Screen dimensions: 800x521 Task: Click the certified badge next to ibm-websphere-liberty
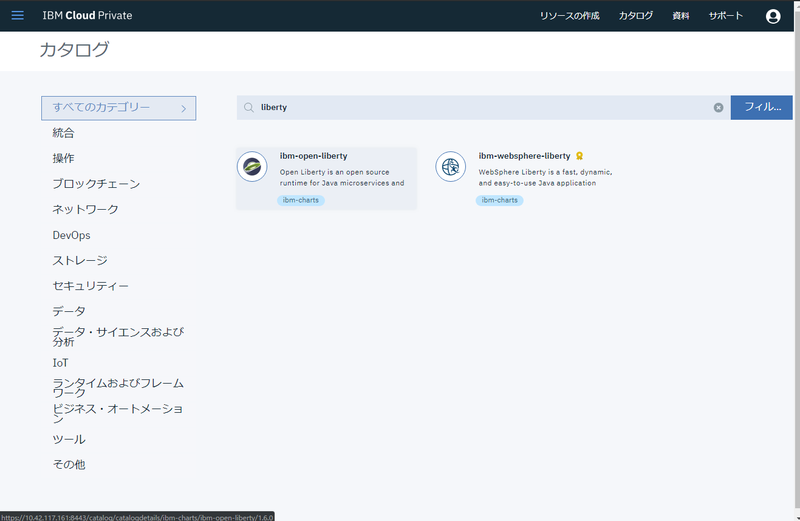coord(579,156)
